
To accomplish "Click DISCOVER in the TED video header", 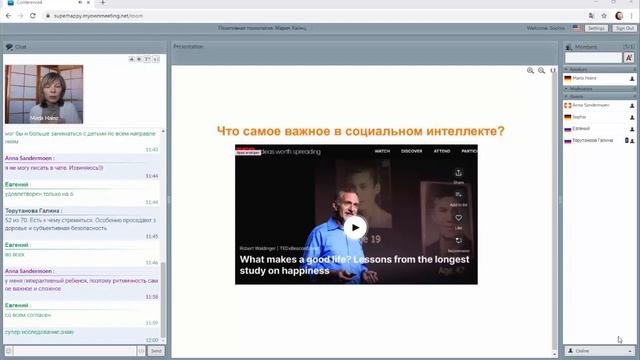I will (x=411, y=151).
